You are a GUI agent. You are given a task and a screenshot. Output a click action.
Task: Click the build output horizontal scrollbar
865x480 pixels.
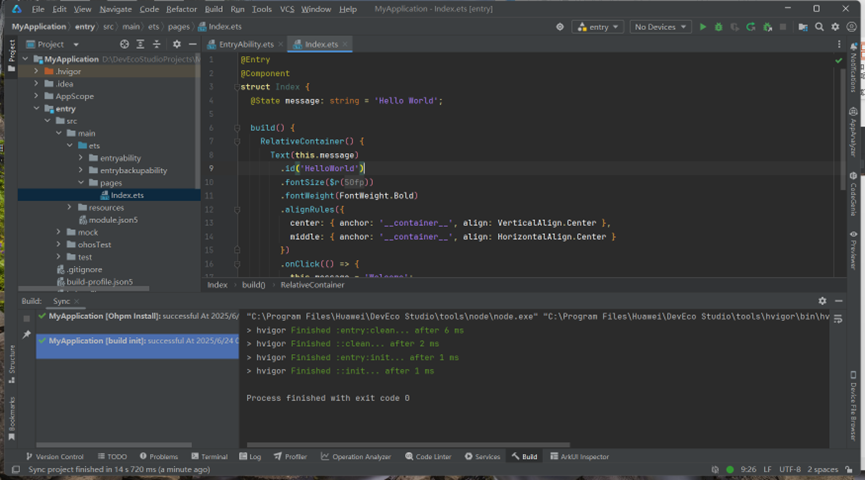408,445
